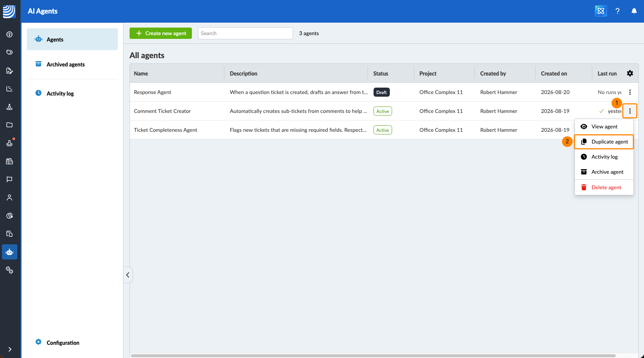
Task: Sort by the Created by column header
Action: [493, 74]
